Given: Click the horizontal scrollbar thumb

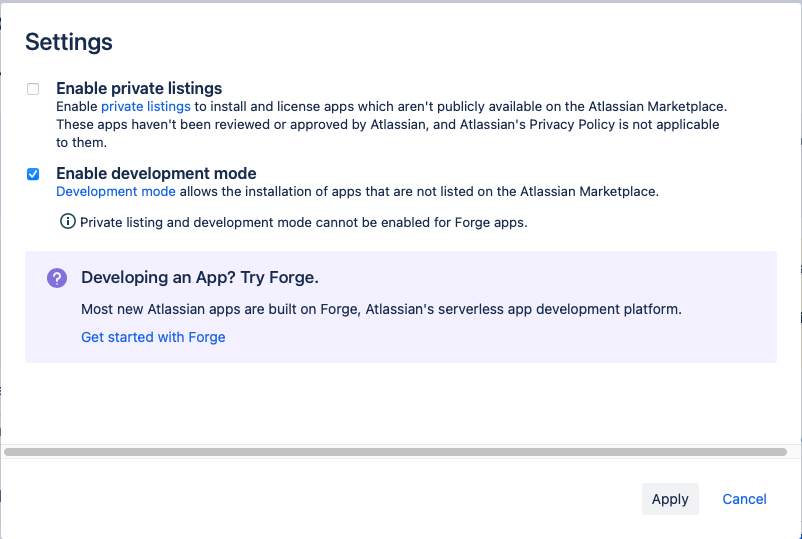Looking at the screenshot, I should pyautogui.click(x=395, y=452).
